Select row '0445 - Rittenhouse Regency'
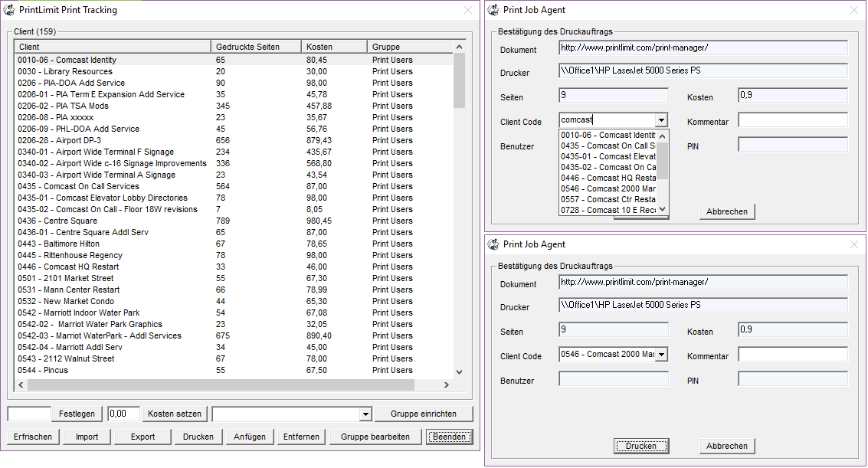The height and width of the screenshot is (468, 868). click(234, 256)
